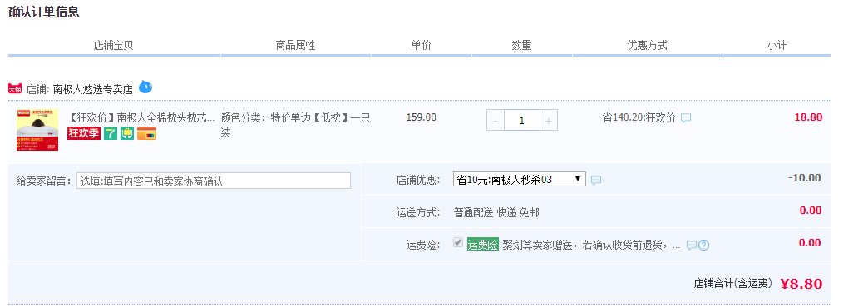Image resolution: width=868 pixels, height=308 pixels.
Task: Click the Tmall cat logo beside the store name
Action: point(15,88)
